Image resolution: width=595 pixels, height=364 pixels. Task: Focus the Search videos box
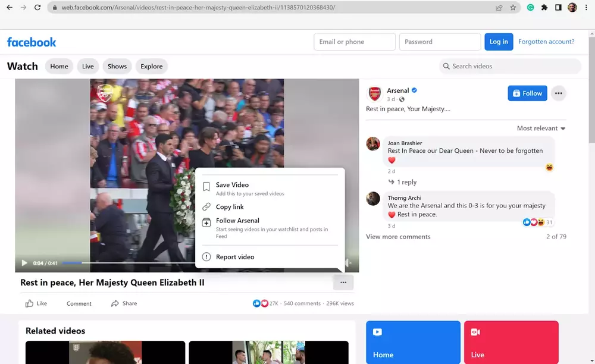coord(510,67)
